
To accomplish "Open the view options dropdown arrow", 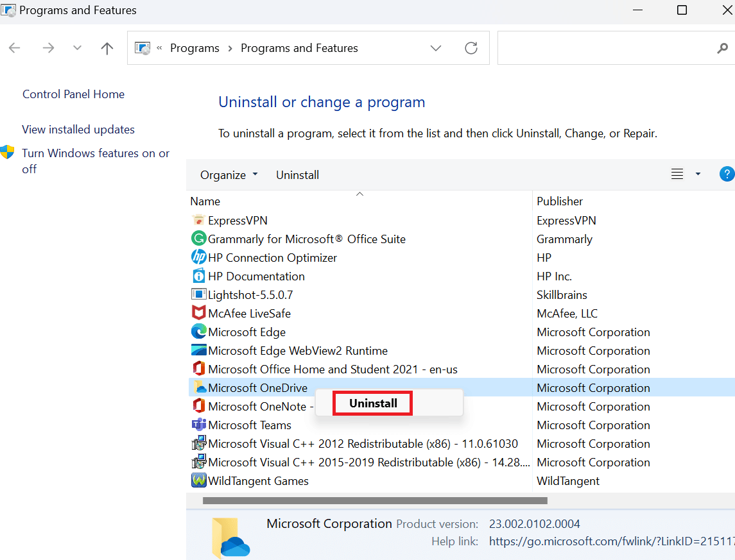I will point(698,174).
